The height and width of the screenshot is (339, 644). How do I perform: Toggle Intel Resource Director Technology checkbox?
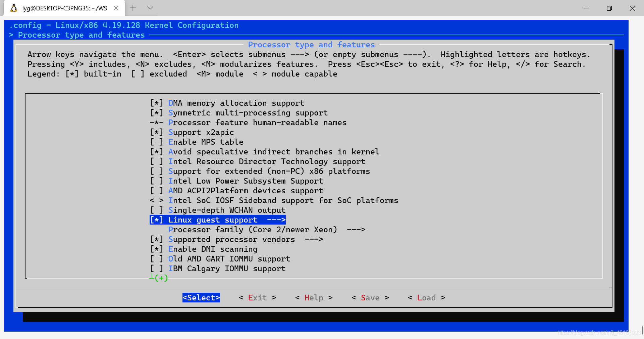(156, 161)
